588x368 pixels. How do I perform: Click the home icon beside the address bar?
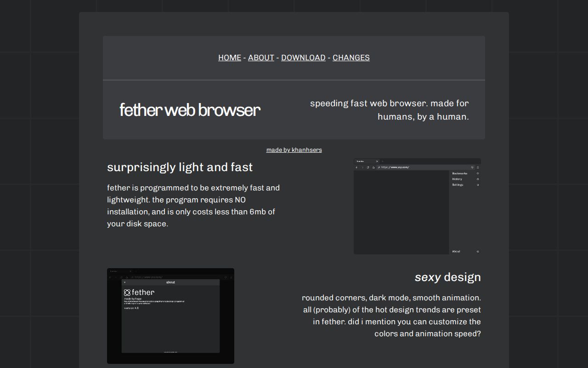tap(374, 167)
